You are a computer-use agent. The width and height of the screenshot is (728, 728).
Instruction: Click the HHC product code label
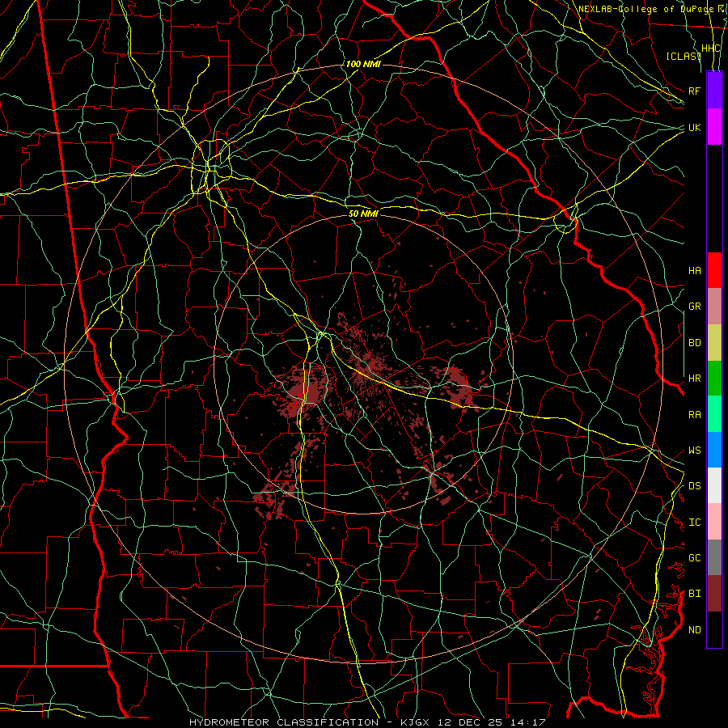pyautogui.click(x=711, y=49)
